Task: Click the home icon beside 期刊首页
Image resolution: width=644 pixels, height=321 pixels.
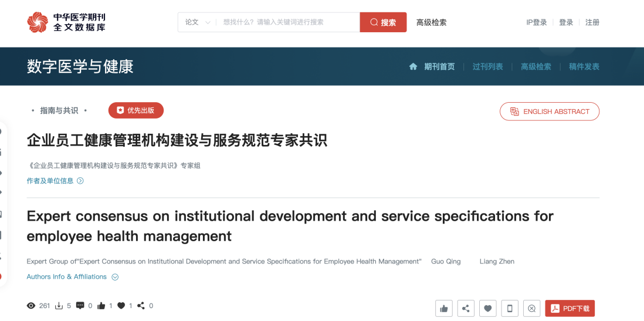Action: click(413, 67)
